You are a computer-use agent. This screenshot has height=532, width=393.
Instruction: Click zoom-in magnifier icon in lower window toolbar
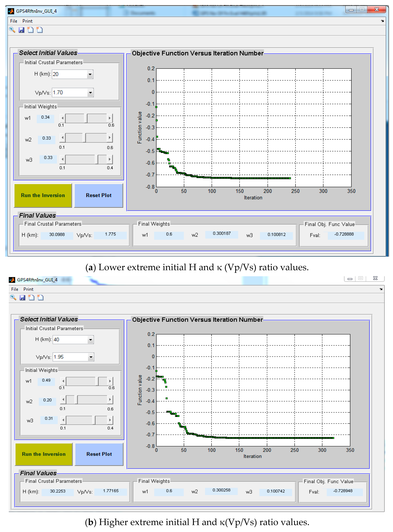13,297
